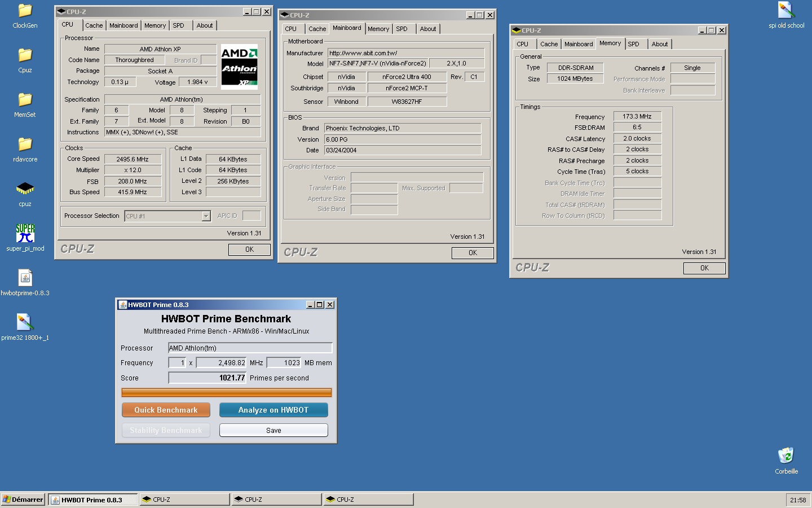Start the Quick Benchmark
The width and height of the screenshot is (812, 508).
tap(166, 410)
